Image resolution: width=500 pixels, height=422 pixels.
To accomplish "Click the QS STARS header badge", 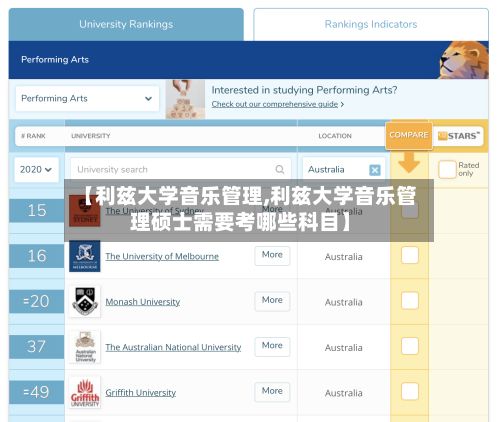I will pyautogui.click(x=459, y=136).
